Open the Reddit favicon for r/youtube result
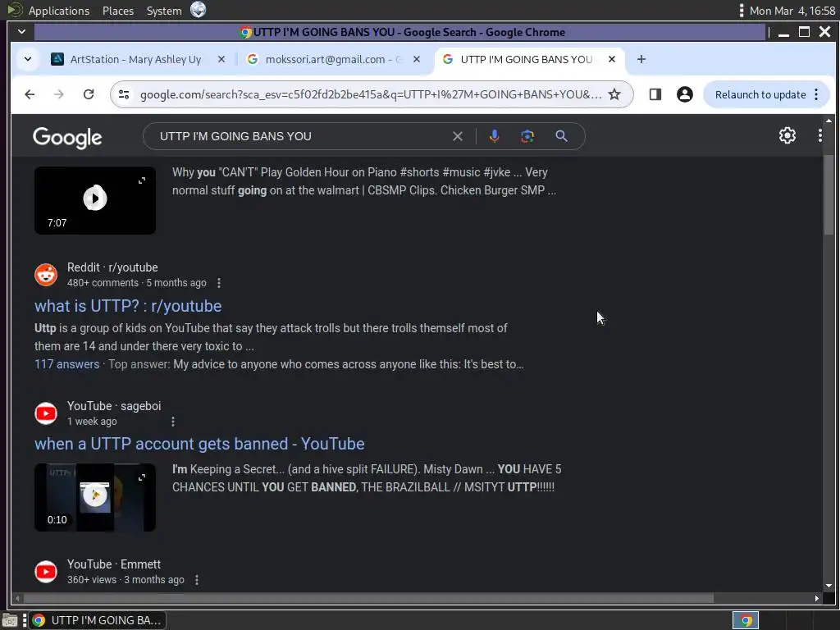Image resolution: width=840 pixels, height=630 pixels. point(46,275)
